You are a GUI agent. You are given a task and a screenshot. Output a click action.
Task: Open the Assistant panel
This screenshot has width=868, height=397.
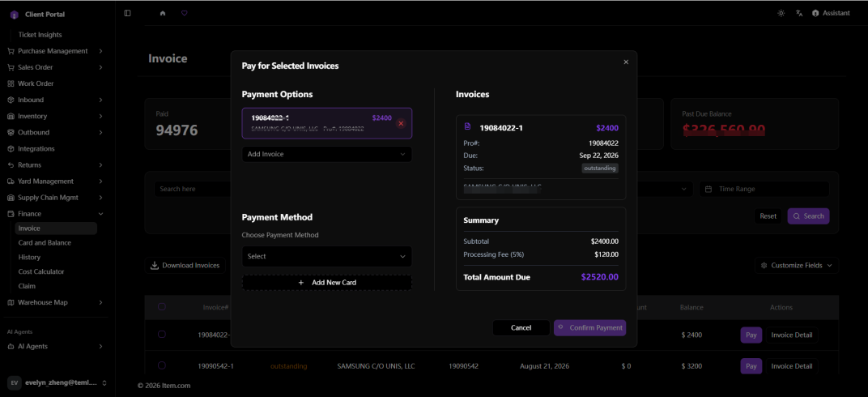click(x=831, y=13)
